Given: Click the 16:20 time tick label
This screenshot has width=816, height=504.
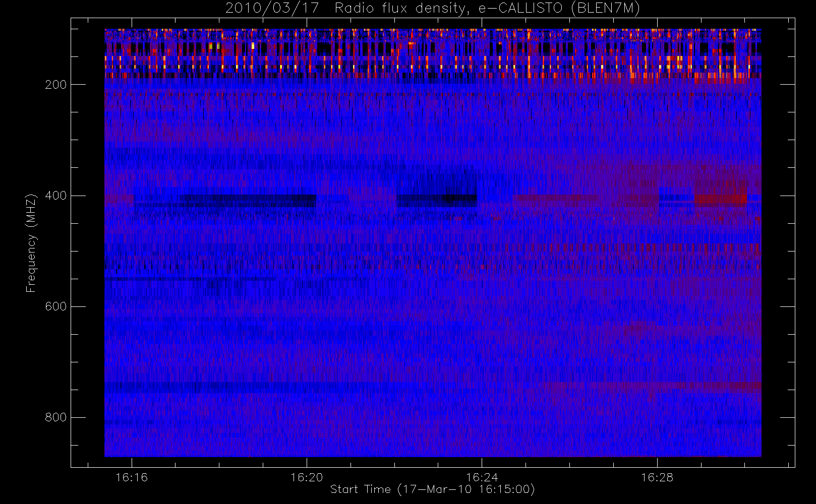Looking at the screenshot, I should tap(307, 477).
